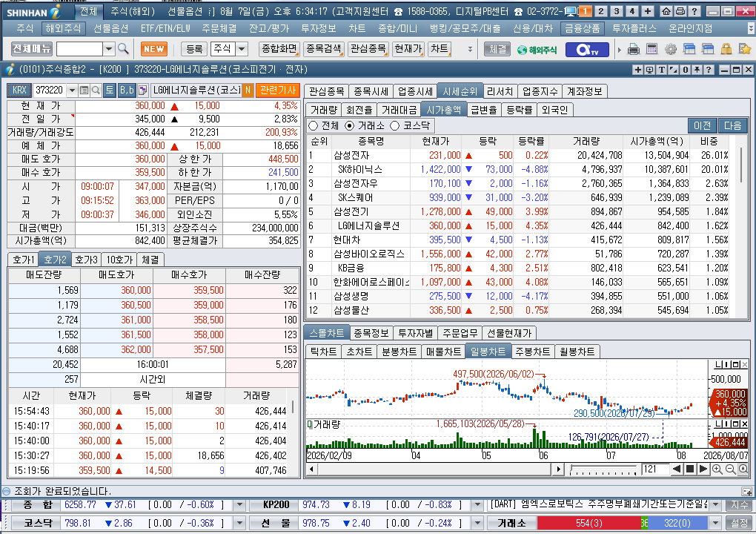Image resolution: width=756 pixels, height=534 pixels.
Task: Click the red-blue 거래소 advance-decline bar
Action: click(623, 523)
